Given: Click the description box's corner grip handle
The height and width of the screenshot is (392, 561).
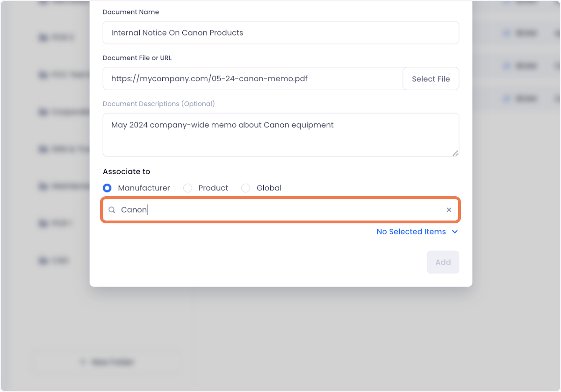Looking at the screenshot, I should tap(455, 153).
